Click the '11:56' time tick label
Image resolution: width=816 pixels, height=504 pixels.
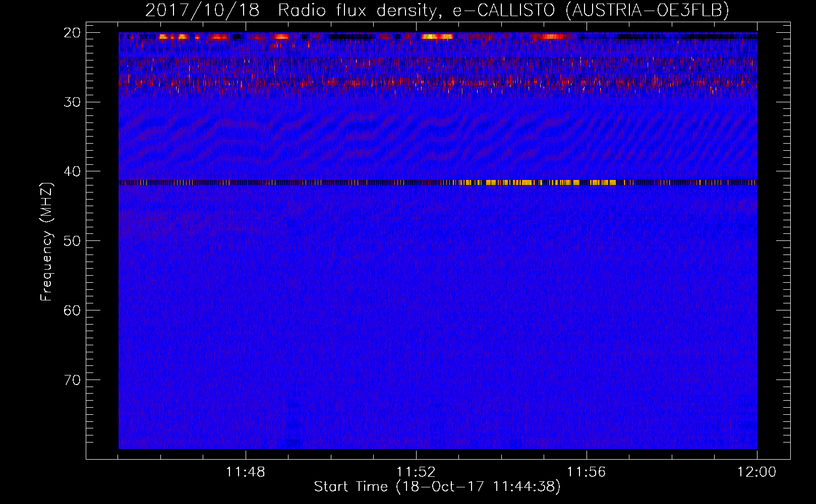coord(586,472)
